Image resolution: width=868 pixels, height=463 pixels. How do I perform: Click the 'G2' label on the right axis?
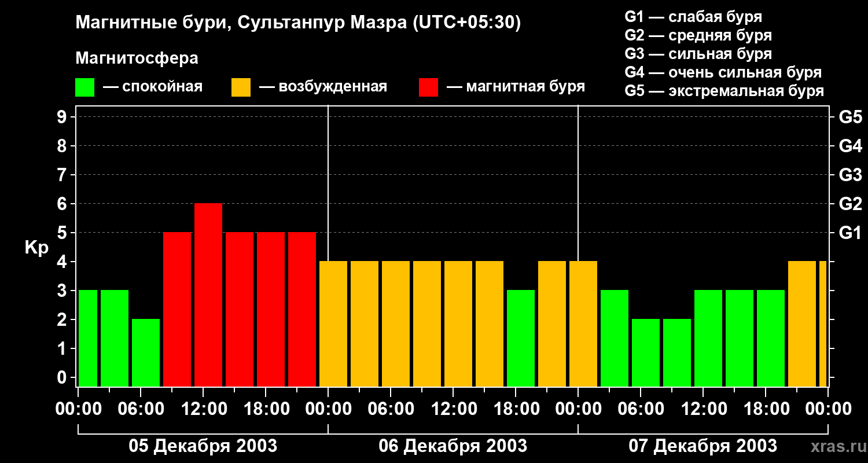click(850, 204)
